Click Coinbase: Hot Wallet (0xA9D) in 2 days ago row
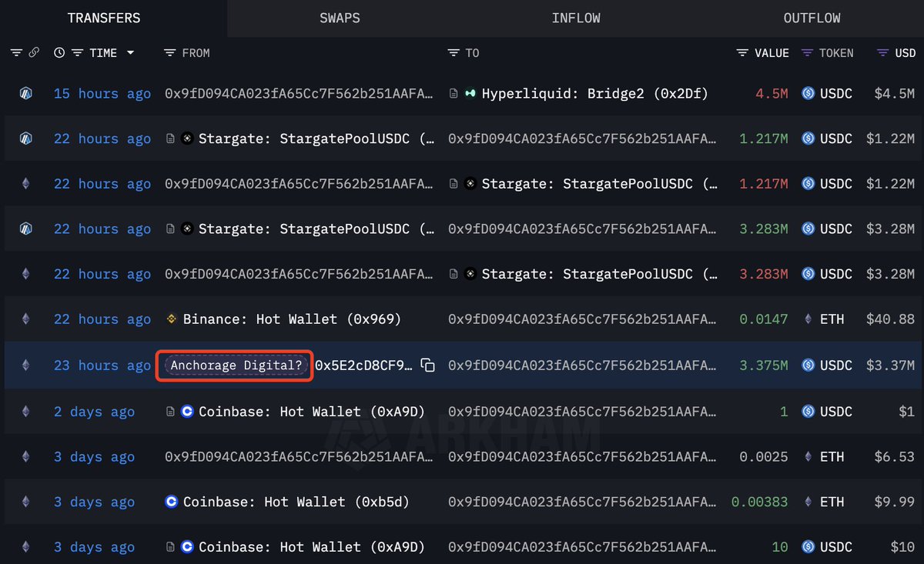Viewport: 924px width, 564px height. 312,412
